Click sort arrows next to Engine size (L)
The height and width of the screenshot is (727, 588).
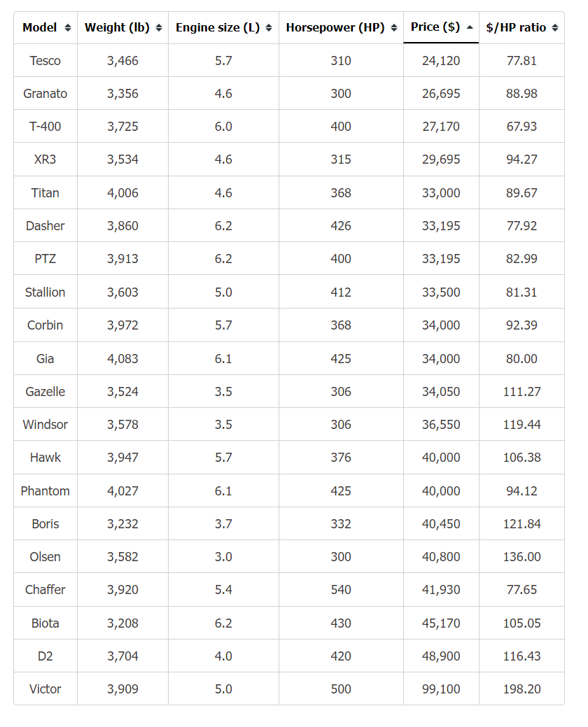pyautogui.click(x=269, y=28)
